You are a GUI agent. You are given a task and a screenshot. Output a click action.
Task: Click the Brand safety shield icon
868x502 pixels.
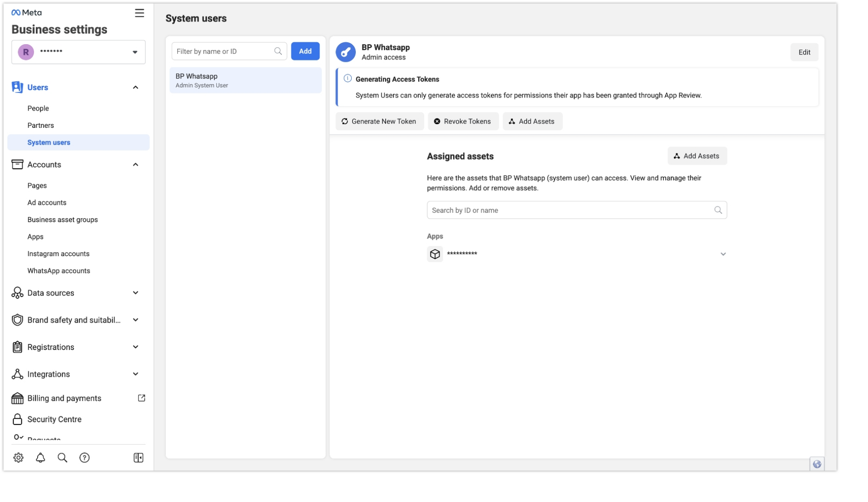pyautogui.click(x=17, y=320)
